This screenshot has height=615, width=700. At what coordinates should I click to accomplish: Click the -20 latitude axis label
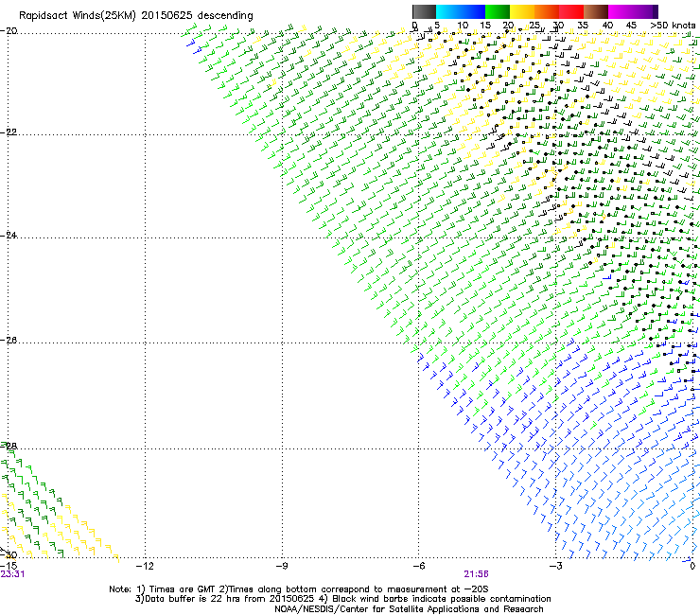pos(9,31)
